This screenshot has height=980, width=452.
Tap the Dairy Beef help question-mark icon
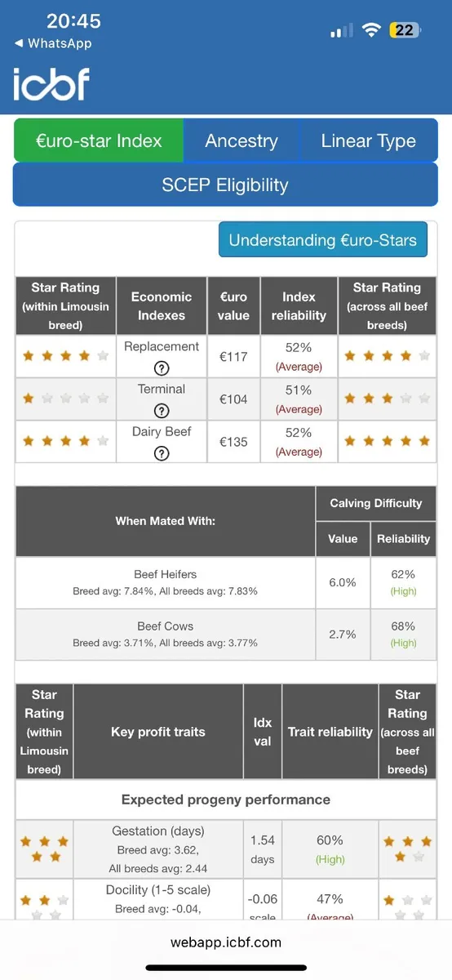[162, 453]
